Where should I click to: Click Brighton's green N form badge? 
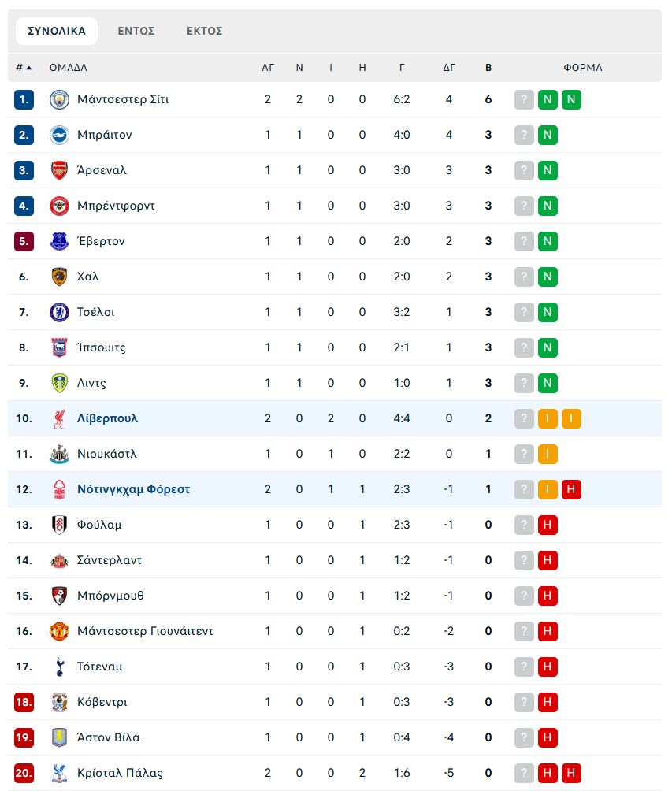tap(548, 135)
